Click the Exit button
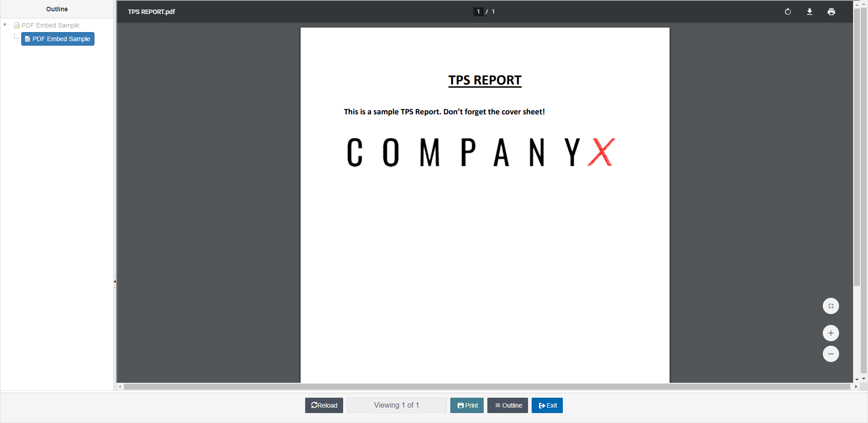868x423 pixels. pos(547,405)
